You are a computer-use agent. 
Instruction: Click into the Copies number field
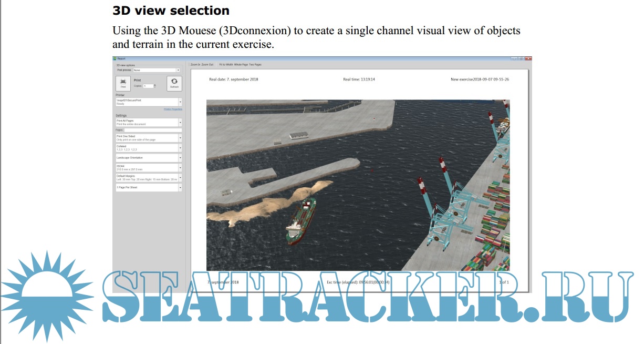[147, 86]
